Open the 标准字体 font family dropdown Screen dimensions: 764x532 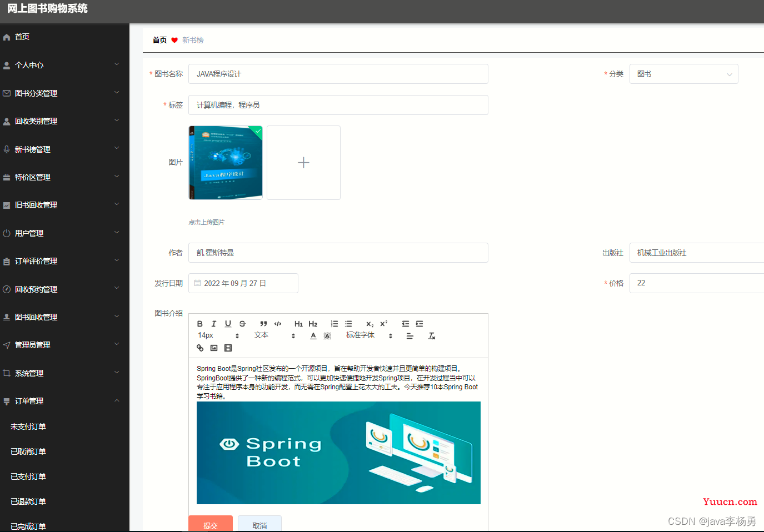[x=369, y=336]
